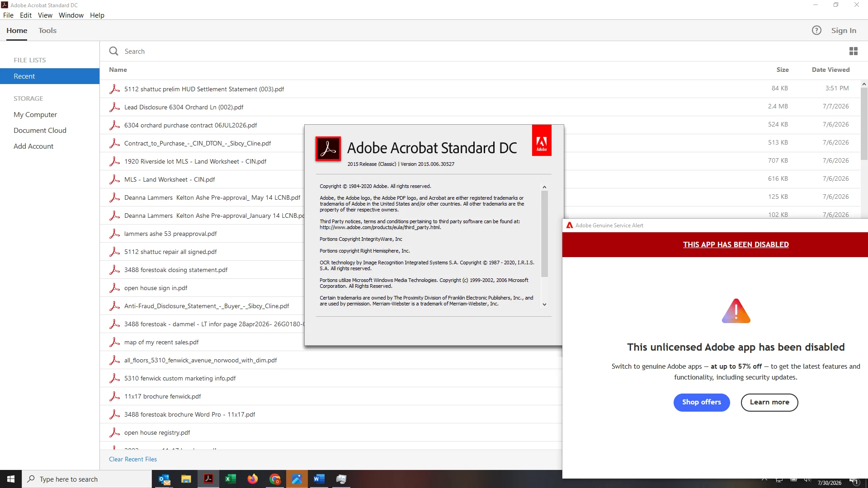Click PDF icon for open house registry

tap(114, 432)
